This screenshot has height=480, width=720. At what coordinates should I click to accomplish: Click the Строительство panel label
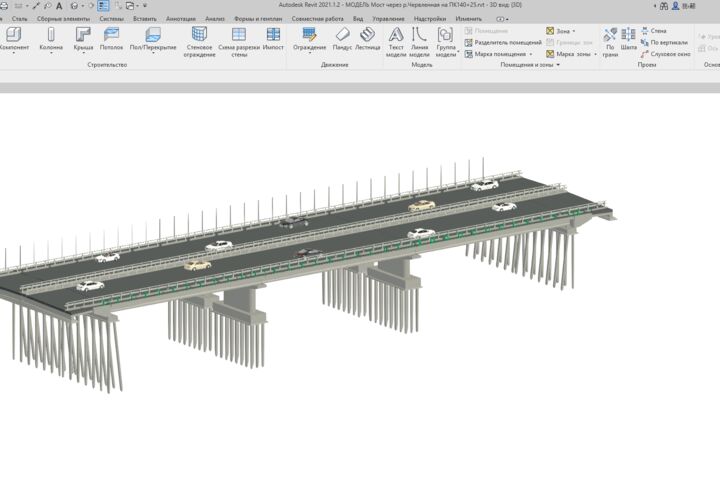(107, 65)
